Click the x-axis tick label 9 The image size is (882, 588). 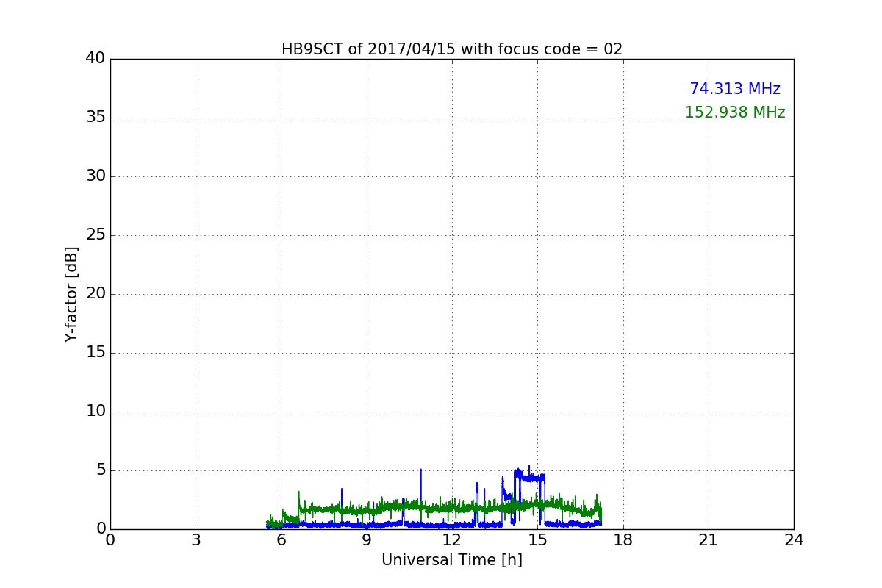tap(367, 540)
